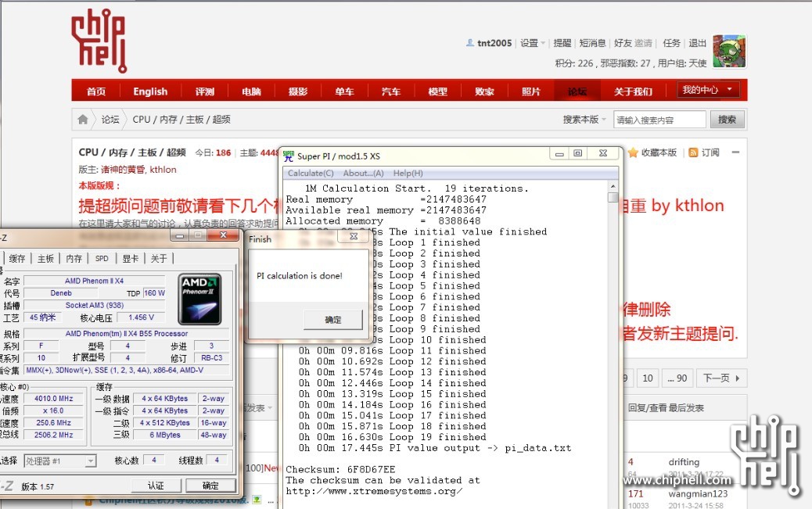The width and height of the screenshot is (812, 509).
Task: Click the home icon in the breadcrumb
Action: coord(83,120)
